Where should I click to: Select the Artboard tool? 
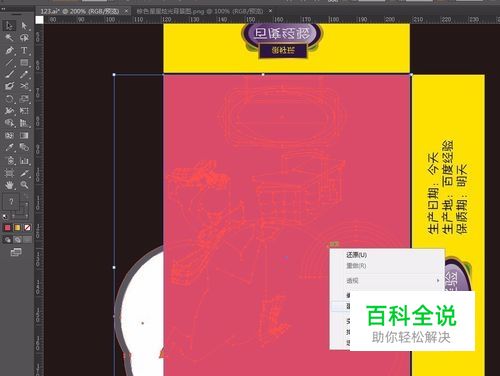point(9,173)
